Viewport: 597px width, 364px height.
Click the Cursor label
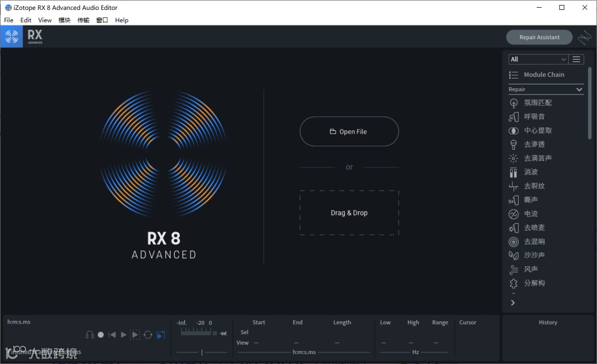click(x=468, y=323)
